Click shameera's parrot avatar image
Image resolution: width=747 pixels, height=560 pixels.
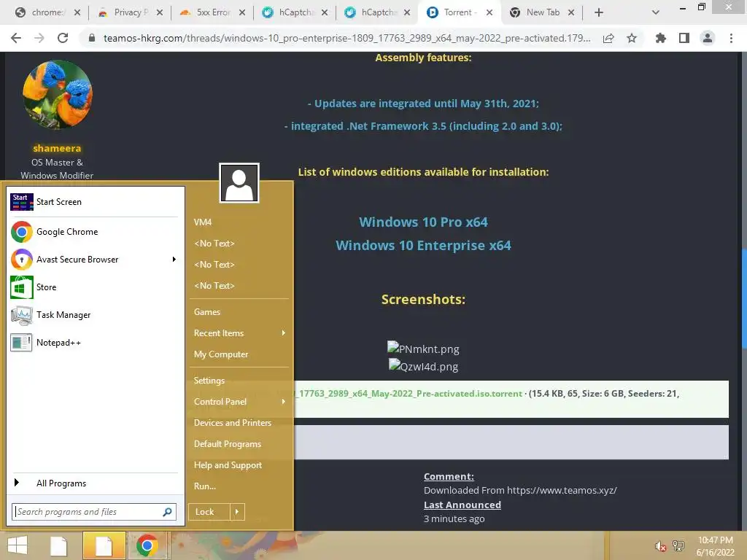pos(57,95)
